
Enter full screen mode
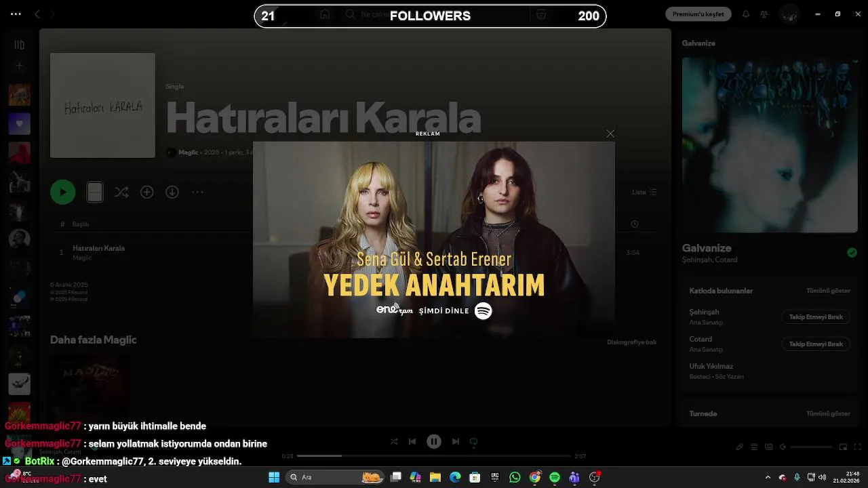856,447
